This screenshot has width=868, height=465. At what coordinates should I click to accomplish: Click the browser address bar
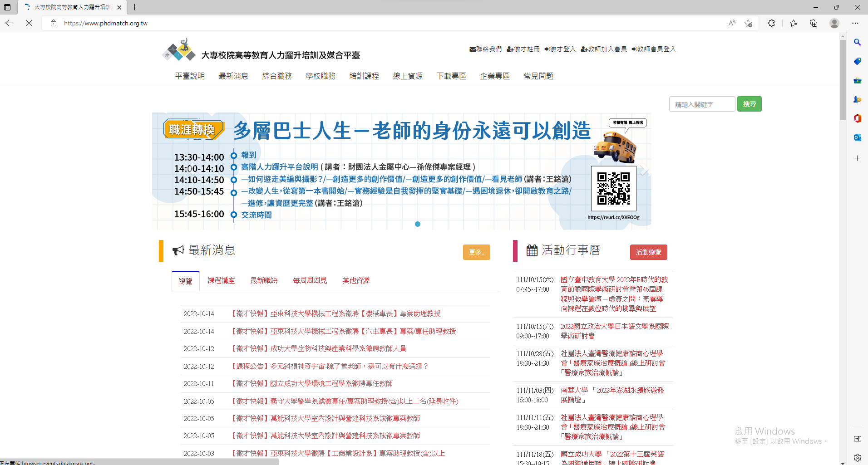[x=390, y=23]
